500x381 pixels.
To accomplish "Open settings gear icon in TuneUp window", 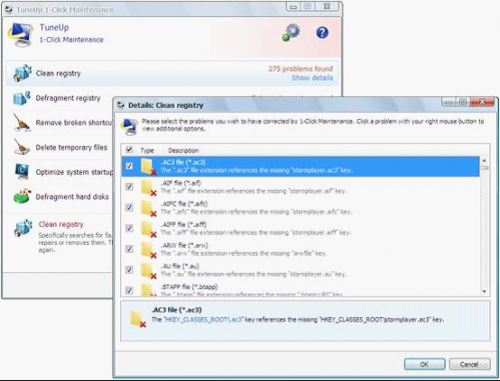I will [x=291, y=33].
